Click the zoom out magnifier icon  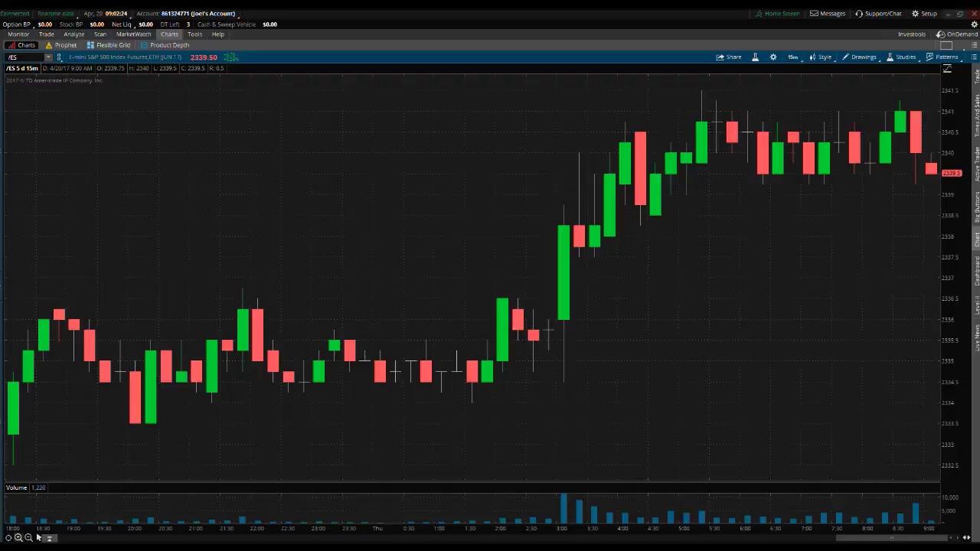pyautogui.click(x=28, y=538)
